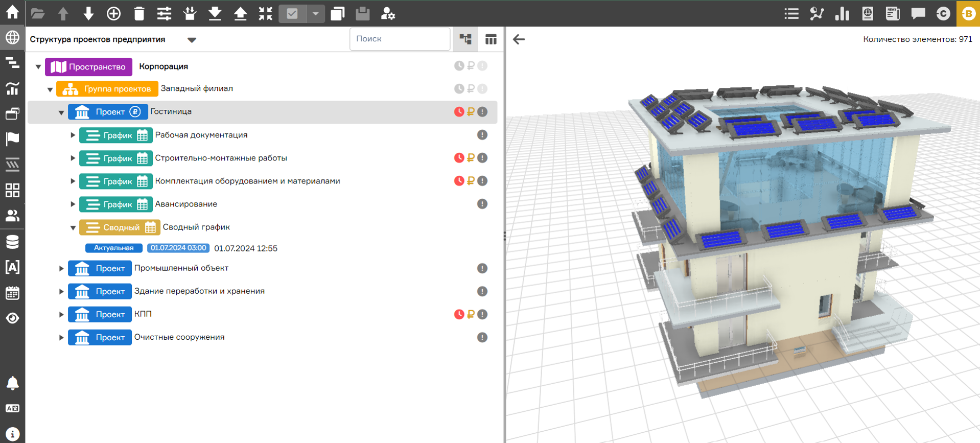
Task: Click alert indicator on Рабочая документация row
Action: (x=482, y=135)
